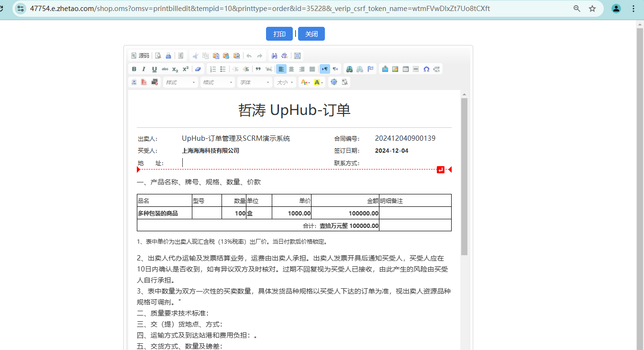The height and width of the screenshot is (350, 644).
Task: Open the 样式 styles dropdown
Action: click(180, 82)
